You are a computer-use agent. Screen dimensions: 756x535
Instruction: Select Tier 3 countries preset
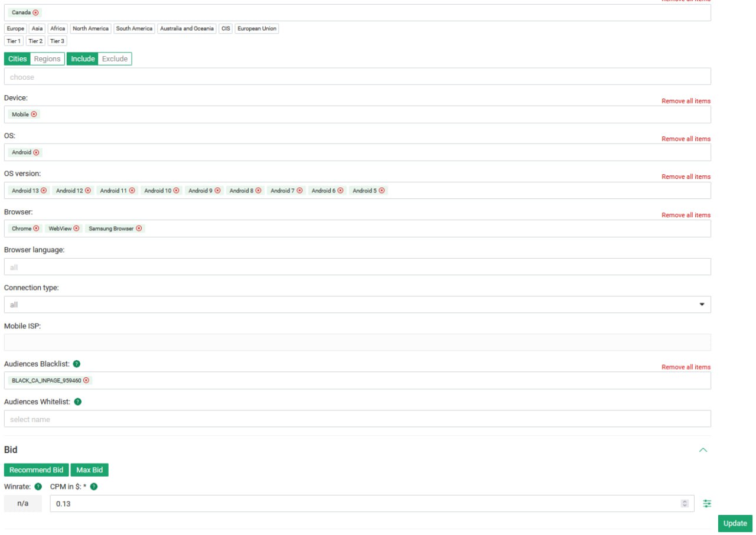(x=57, y=41)
